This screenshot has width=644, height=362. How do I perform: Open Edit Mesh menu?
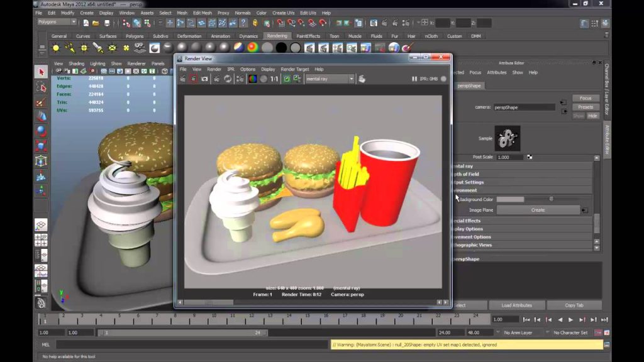click(203, 13)
